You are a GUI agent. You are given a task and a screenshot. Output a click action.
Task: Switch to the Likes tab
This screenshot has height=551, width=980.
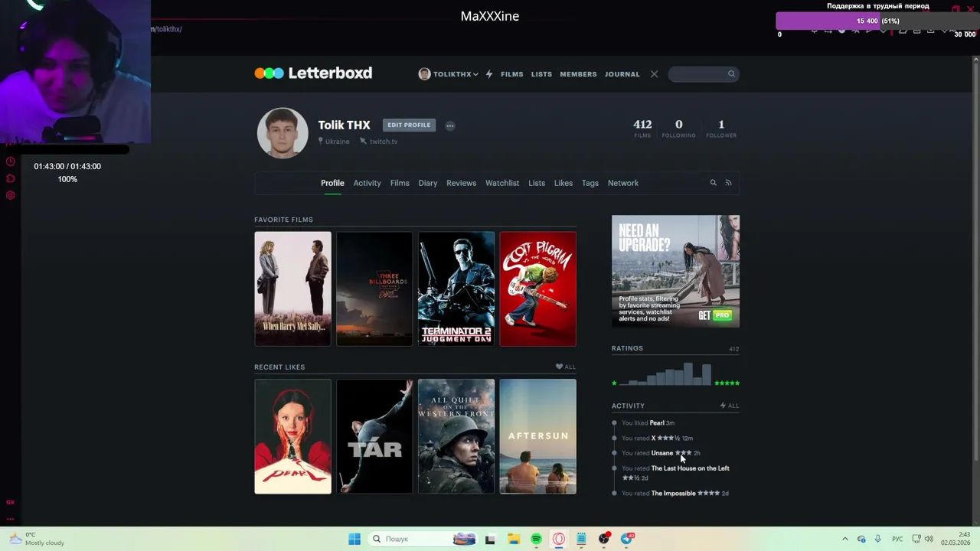563,183
